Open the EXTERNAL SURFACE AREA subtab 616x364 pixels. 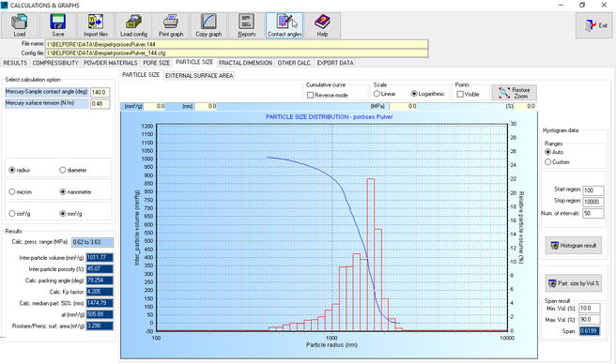coord(199,75)
